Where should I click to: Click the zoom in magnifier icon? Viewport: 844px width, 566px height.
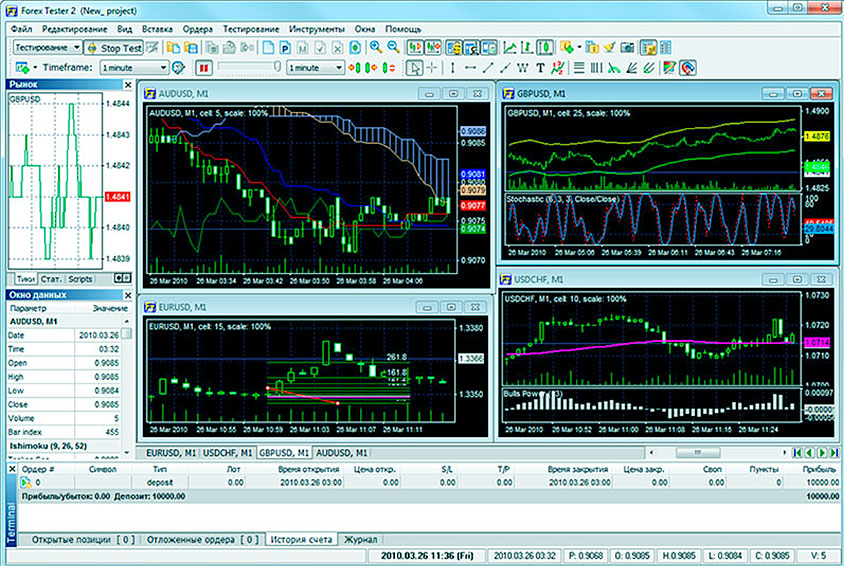375,47
